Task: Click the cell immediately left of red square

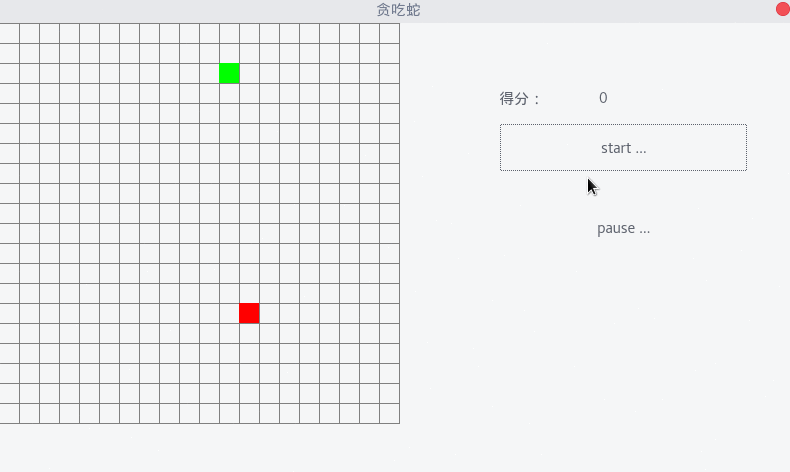Action: pyautogui.click(x=229, y=313)
